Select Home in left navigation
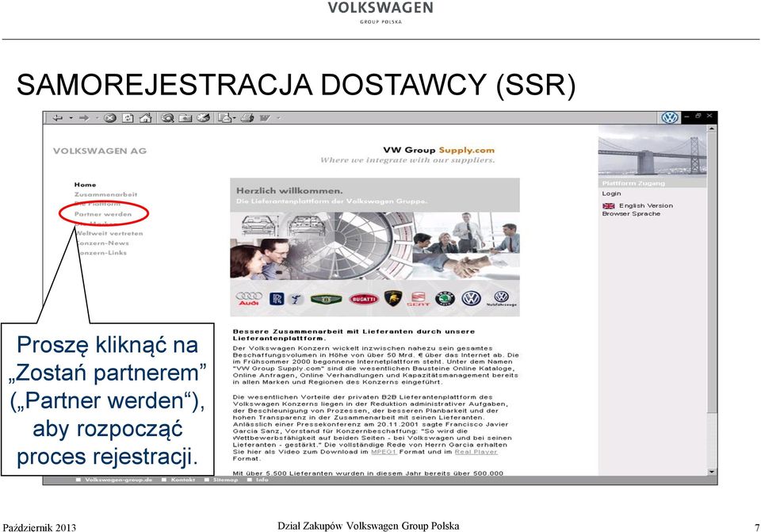Screen dimensions: 761x532 (x=85, y=185)
